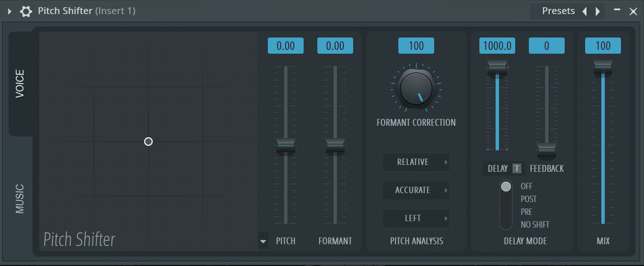Viewport: 644px width, 266px height.
Task: Open the Presets menu
Action: [x=558, y=11]
